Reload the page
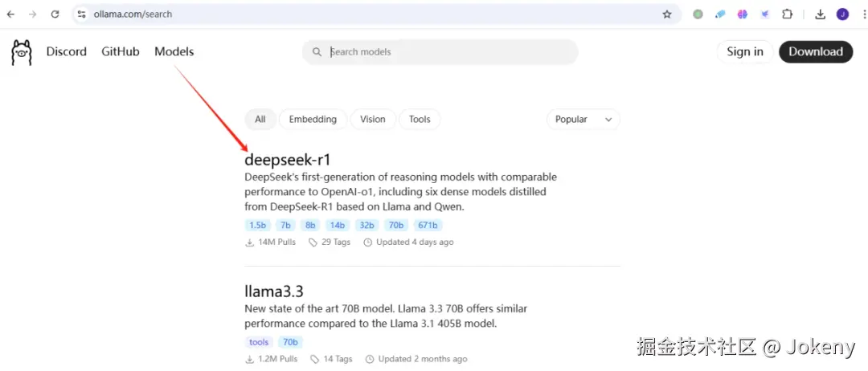The height and width of the screenshot is (371, 868). tap(55, 14)
